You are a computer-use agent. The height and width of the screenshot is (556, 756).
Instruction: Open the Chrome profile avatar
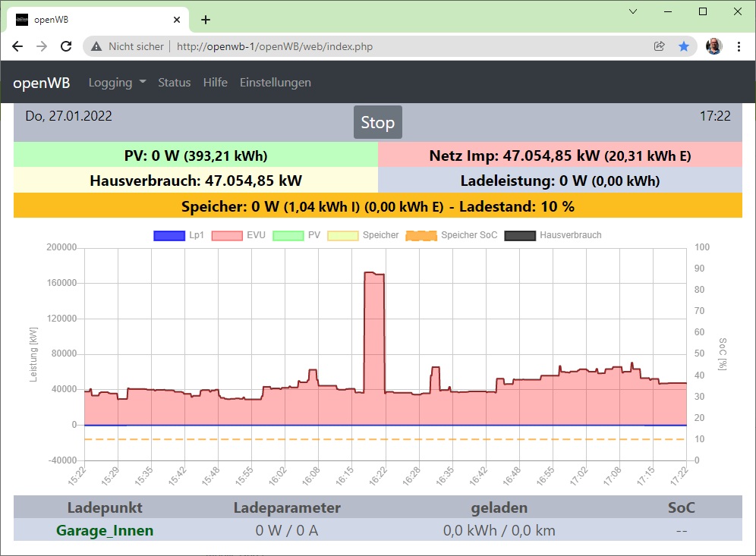pyautogui.click(x=713, y=46)
